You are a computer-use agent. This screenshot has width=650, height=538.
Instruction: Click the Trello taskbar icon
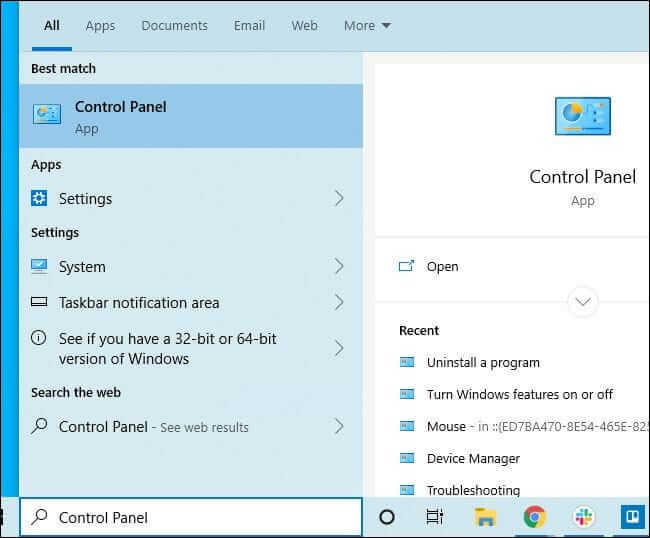tap(632, 517)
